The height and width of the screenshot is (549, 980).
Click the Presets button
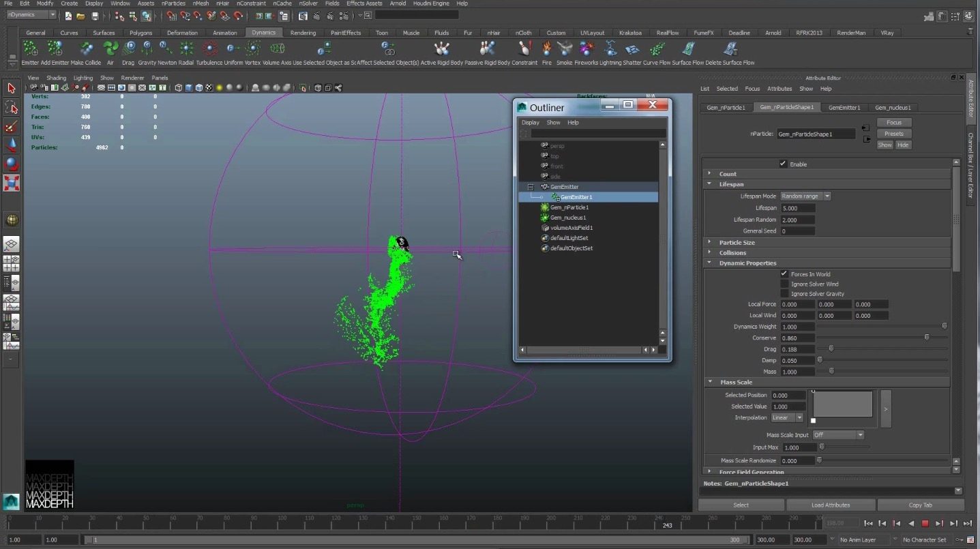[894, 134]
